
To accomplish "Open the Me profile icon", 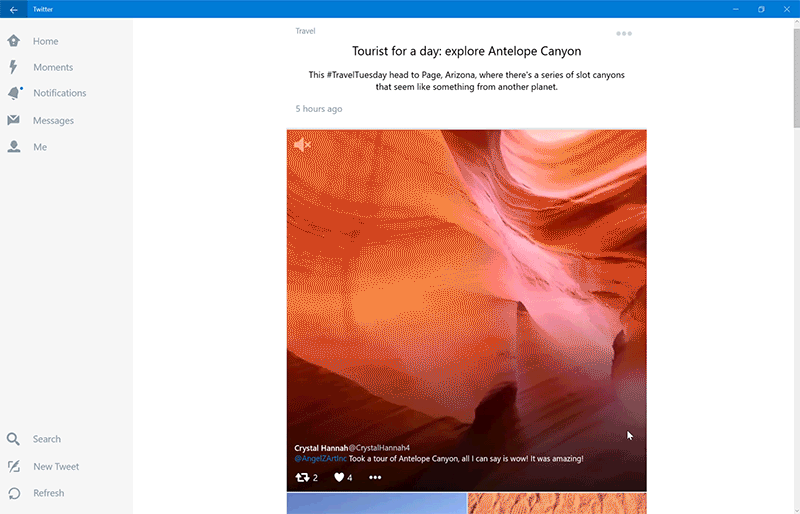I will point(14,147).
